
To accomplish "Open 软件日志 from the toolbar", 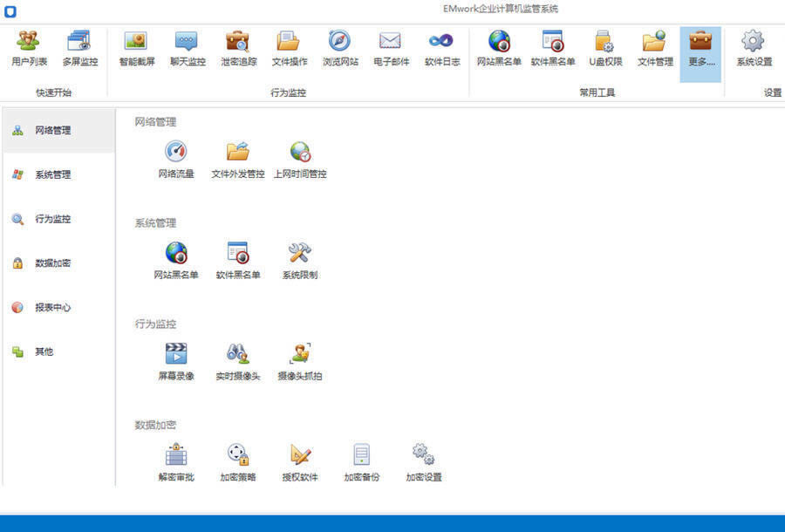I will (441, 48).
